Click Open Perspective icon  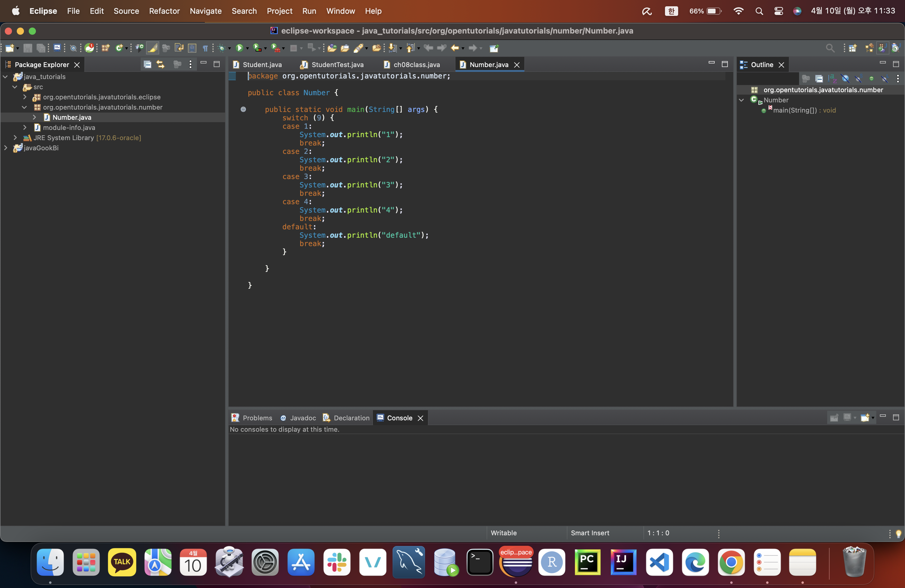(853, 48)
